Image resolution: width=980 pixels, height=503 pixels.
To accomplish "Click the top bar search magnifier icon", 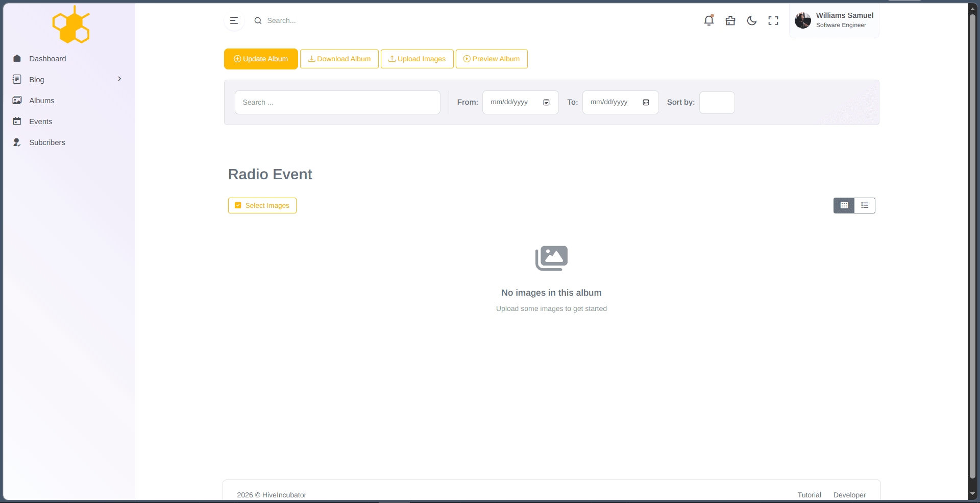I will coord(258,21).
